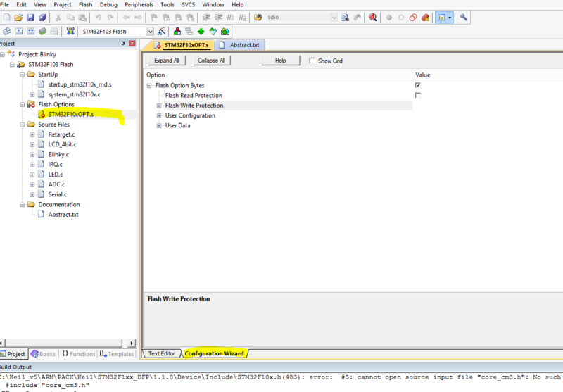Uncheck the Flash Option Bytes checkbox
Image resolution: width=563 pixels, height=392 pixels.
(x=418, y=85)
